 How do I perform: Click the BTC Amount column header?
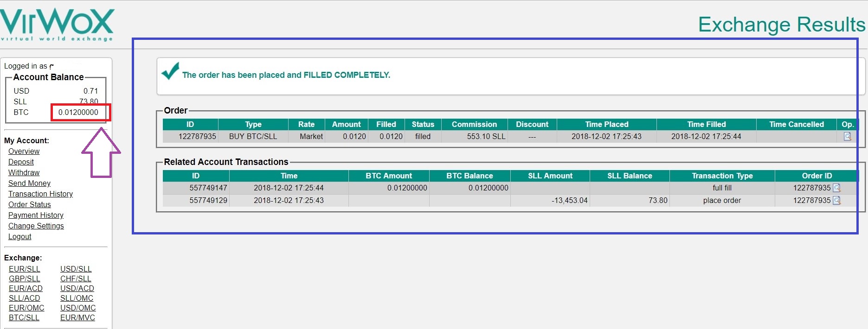389,176
